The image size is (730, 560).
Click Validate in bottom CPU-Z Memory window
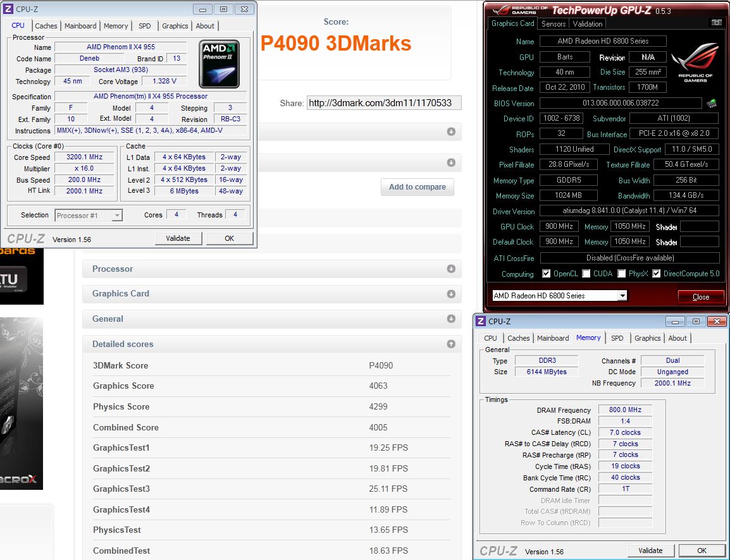650,551
